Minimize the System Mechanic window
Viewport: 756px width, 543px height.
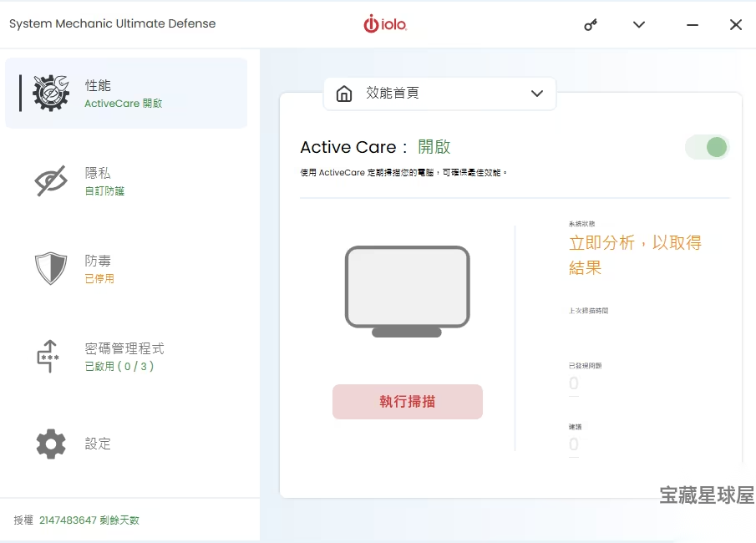[x=693, y=24]
